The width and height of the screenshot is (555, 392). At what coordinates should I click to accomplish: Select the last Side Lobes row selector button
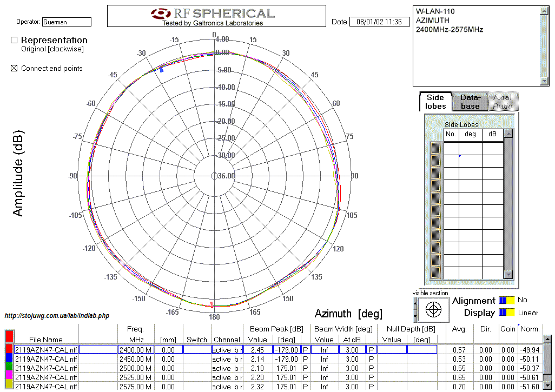(x=435, y=273)
